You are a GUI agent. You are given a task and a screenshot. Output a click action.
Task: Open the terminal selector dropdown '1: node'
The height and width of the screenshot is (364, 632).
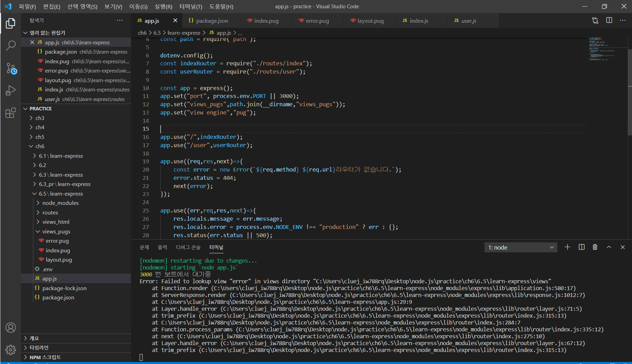click(x=521, y=247)
